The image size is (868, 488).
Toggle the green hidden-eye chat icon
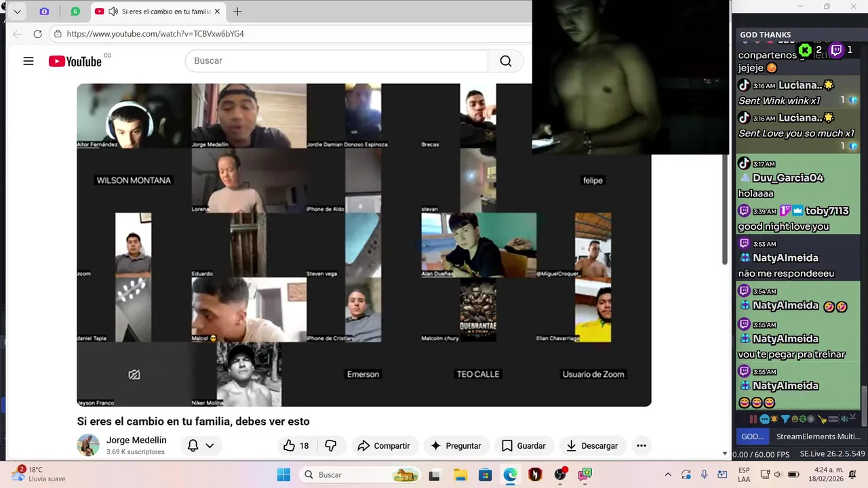click(x=803, y=419)
